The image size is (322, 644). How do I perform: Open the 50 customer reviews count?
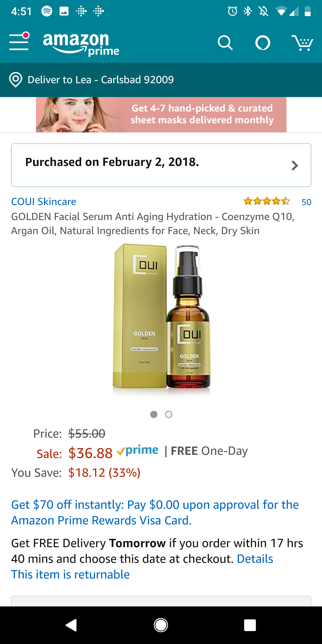[x=306, y=202]
